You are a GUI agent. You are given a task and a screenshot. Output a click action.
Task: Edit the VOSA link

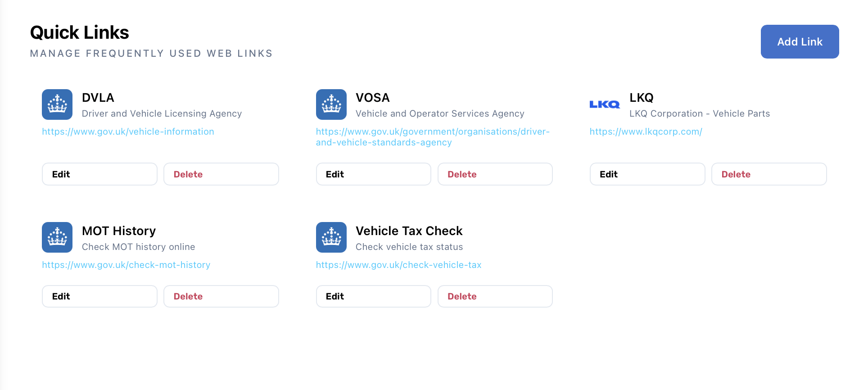[x=373, y=174]
